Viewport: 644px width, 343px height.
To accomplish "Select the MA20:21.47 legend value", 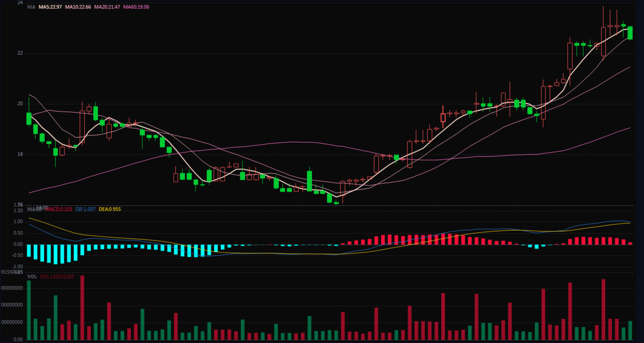I will click(107, 7).
